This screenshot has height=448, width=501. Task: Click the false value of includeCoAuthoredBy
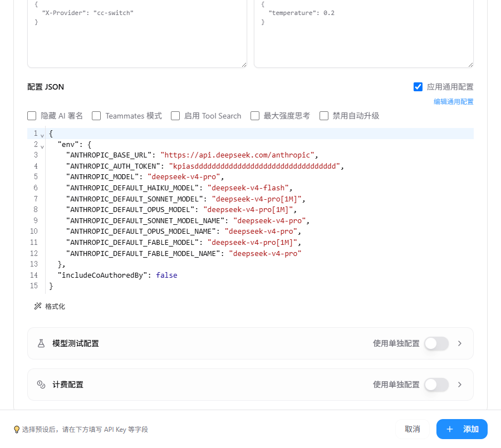point(166,275)
